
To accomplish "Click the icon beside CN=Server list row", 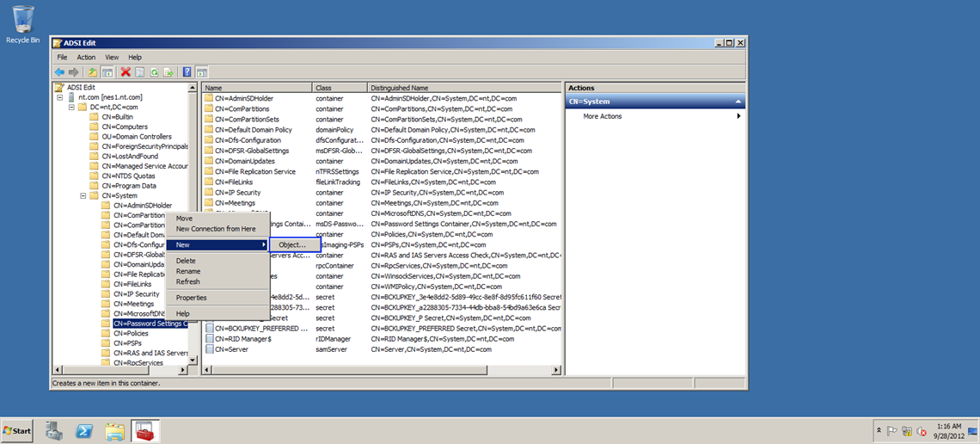I will [209, 349].
